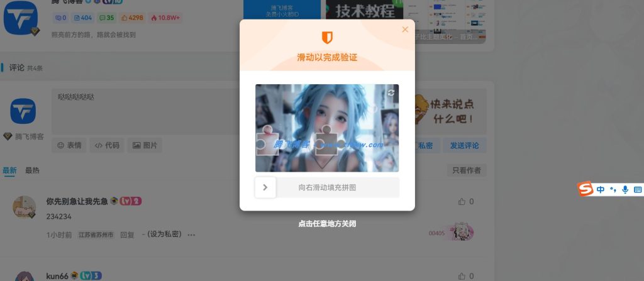Viewport: 644px width, 281px height.
Task: Switch to the 最热 comments tab
Action: [32, 170]
